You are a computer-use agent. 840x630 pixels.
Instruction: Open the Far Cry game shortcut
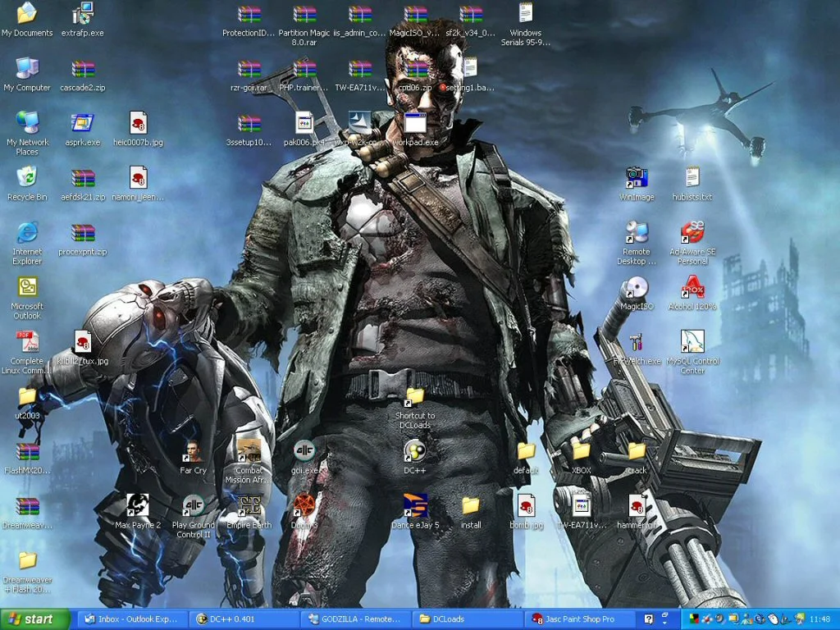[193, 451]
